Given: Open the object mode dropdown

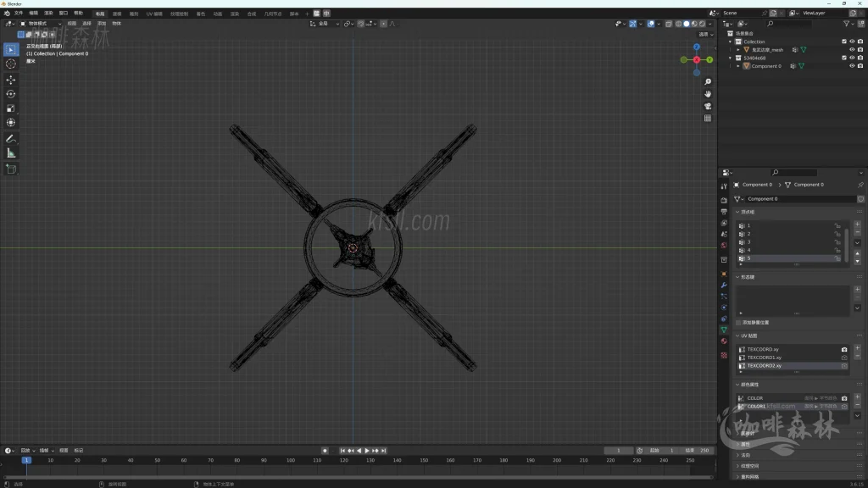Looking at the screenshot, I should [x=42, y=24].
